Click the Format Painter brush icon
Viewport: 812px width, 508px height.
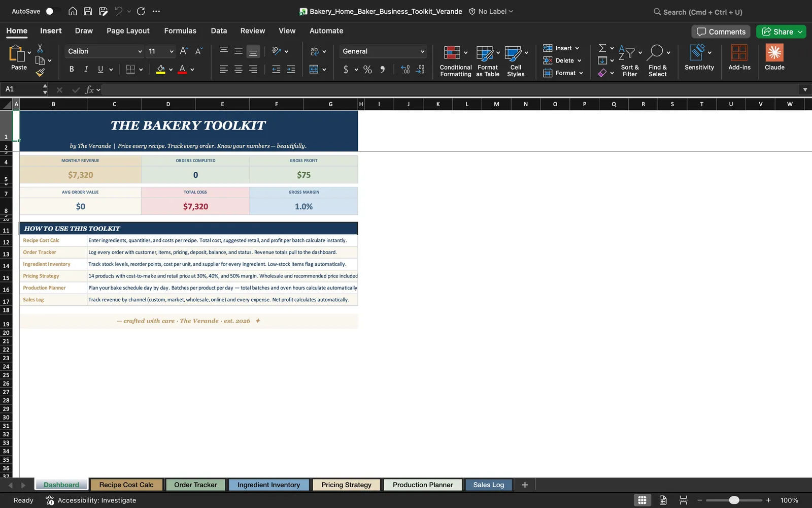[40, 73]
